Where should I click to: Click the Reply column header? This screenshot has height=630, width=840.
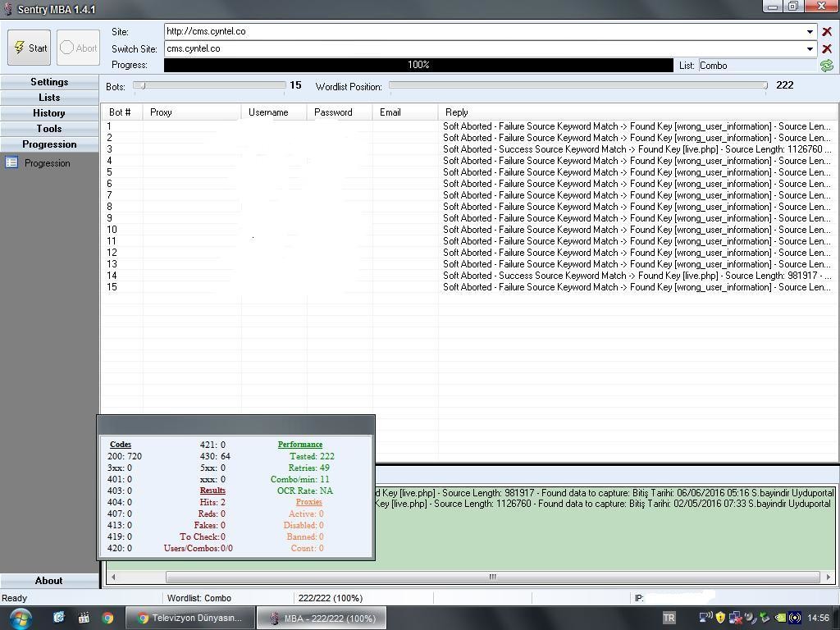click(457, 112)
